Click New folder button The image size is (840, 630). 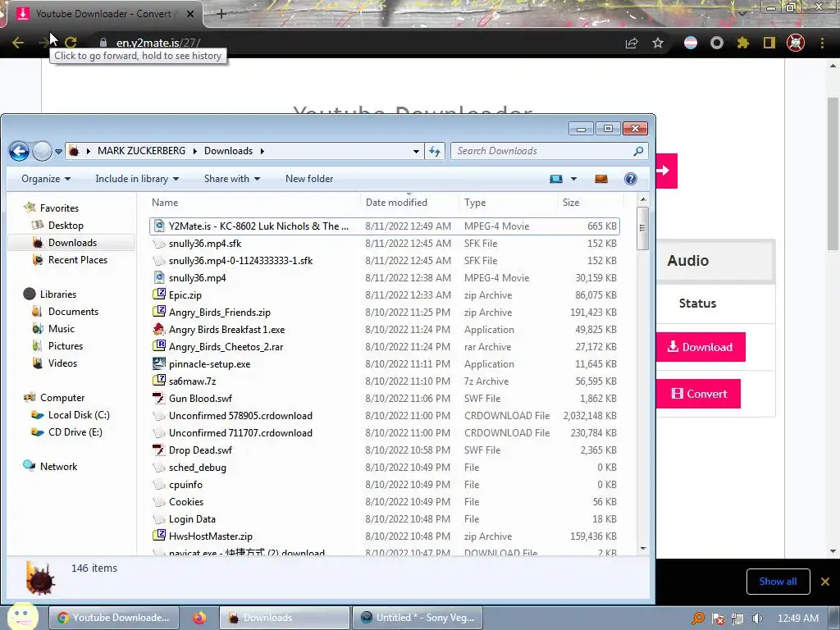tap(309, 179)
